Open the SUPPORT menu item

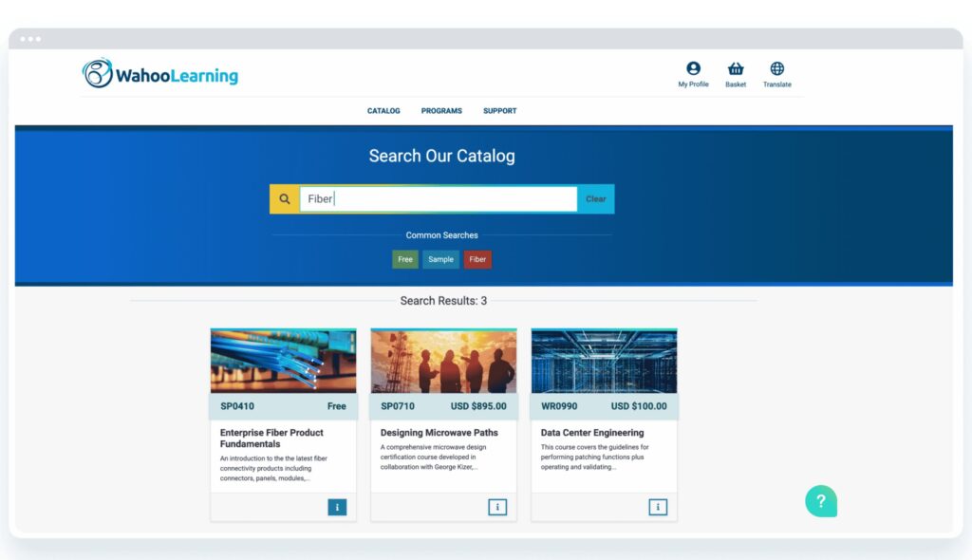click(x=499, y=110)
